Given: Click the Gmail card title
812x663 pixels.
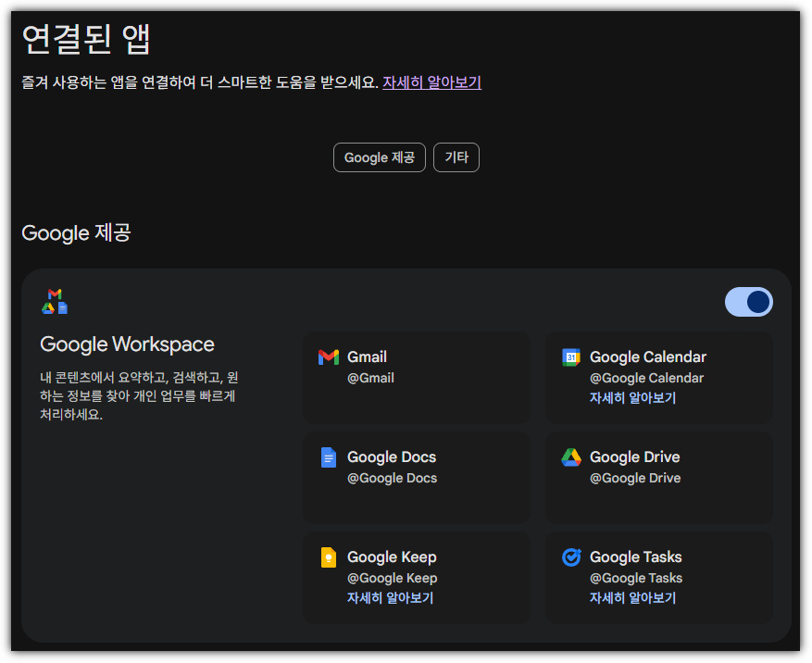Looking at the screenshot, I should click(x=367, y=357).
